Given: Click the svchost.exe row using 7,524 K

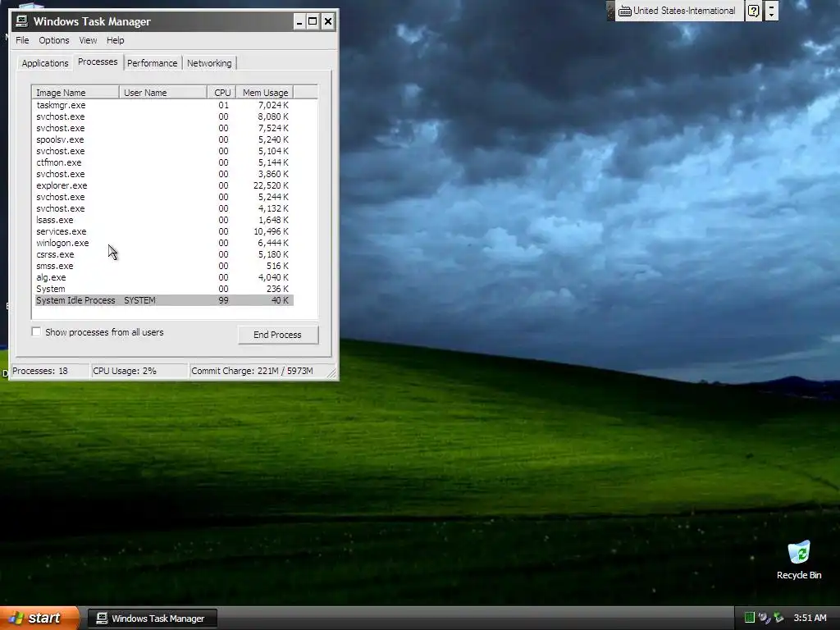Looking at the screenshot, I should pyautogui.click(x=163, y=128).
